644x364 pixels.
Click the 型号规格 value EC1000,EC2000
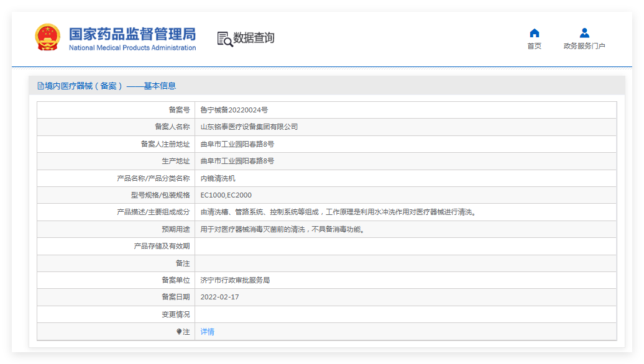click(230, 195)
